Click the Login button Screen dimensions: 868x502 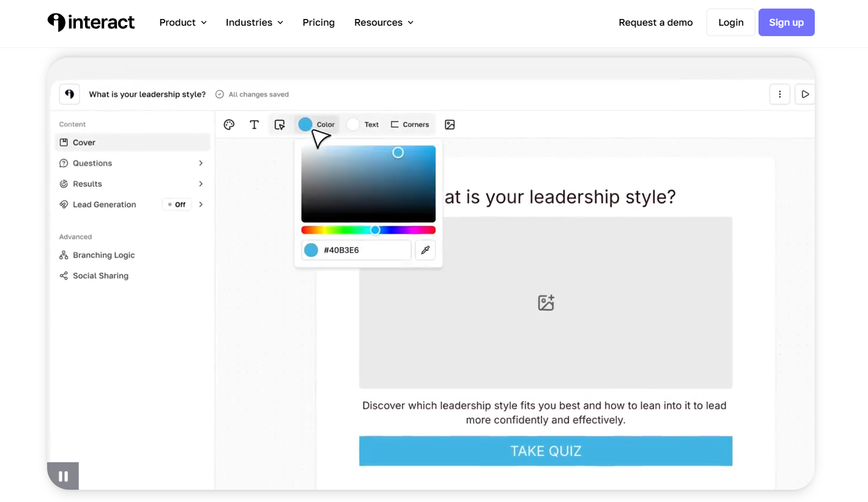pyautogui.click(x=731, y=23)
